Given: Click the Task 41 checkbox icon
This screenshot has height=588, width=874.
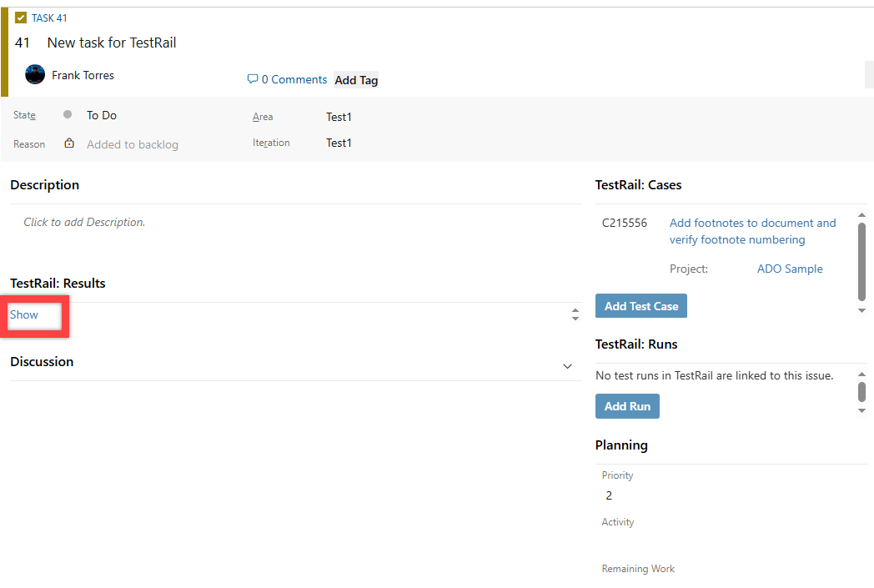Looking at the screenshot, I should pyautogui.click(x=21, y=18).
